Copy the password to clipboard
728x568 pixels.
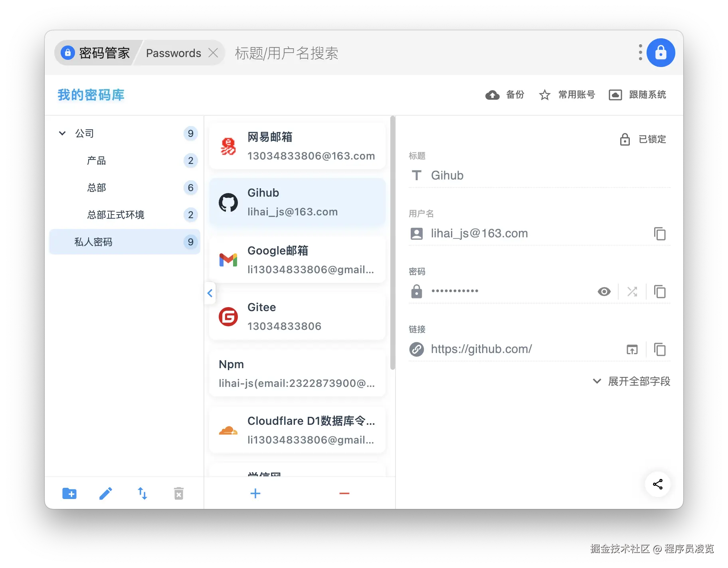point(660,292)
